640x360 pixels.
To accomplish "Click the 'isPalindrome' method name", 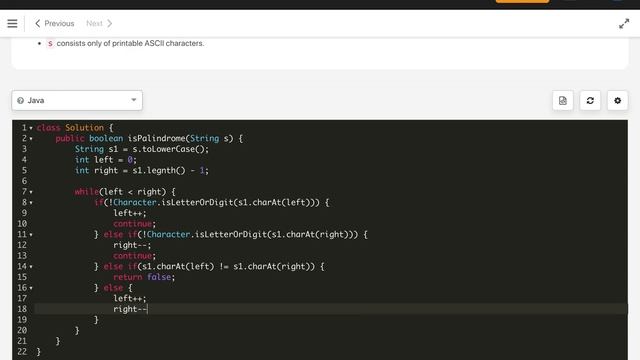I will pos(156,138).
